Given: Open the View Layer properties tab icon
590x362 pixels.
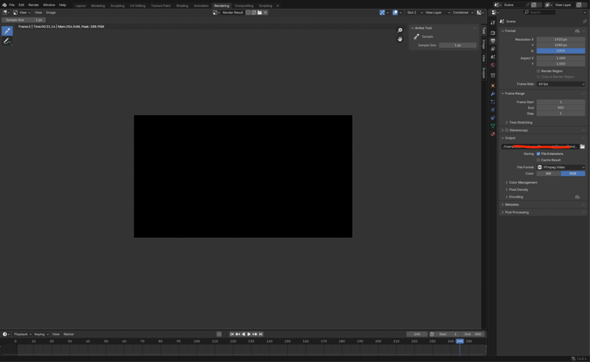Looking at the screenshot, I should (493, 49).
